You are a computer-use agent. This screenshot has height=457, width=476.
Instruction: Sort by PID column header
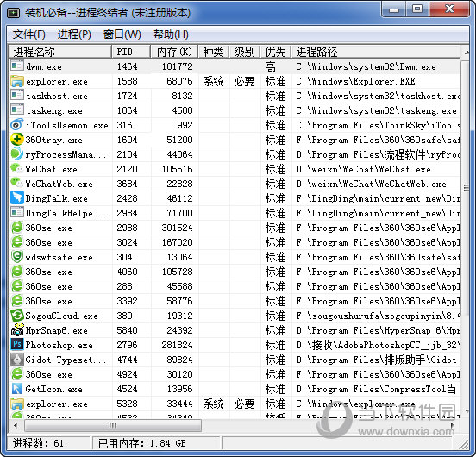131,52
